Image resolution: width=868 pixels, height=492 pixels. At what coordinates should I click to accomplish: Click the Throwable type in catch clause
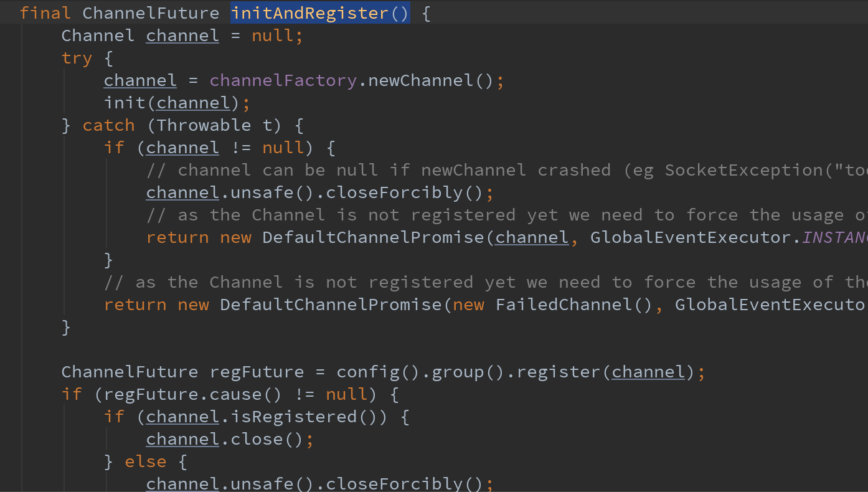coord(204,125)
